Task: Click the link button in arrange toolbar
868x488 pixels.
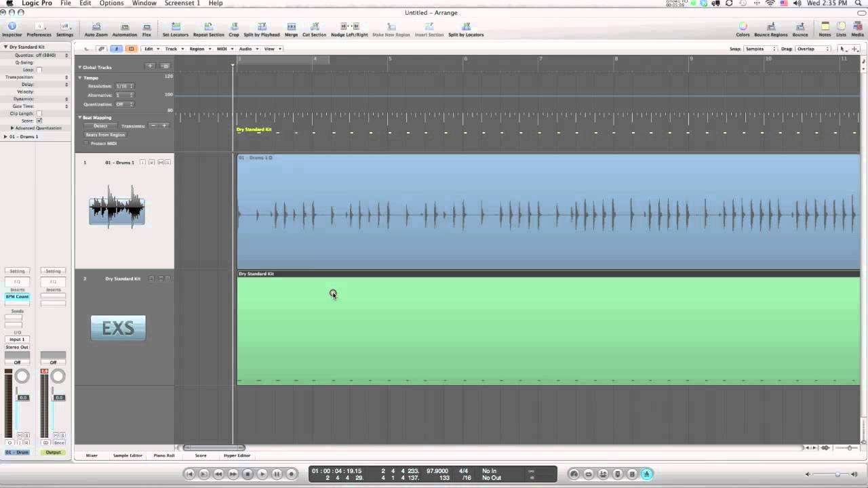Action: pos(102,49)
